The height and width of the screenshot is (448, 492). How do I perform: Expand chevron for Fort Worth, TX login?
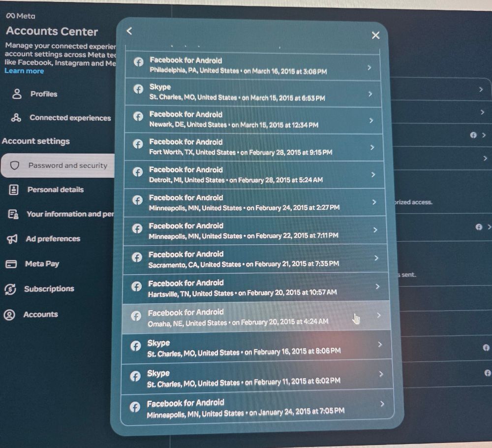click(x=372, y=147)
